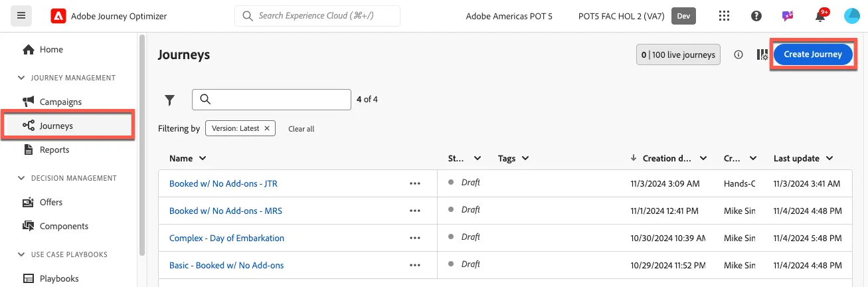868x287 pixels.
Task: Open the hamburger navigation menu
Action: tap(21, 15)
